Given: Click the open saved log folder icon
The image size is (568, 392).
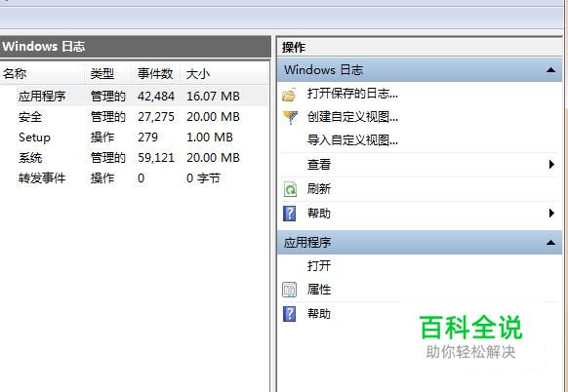Looking at the screenshot, I should (289, 95).
